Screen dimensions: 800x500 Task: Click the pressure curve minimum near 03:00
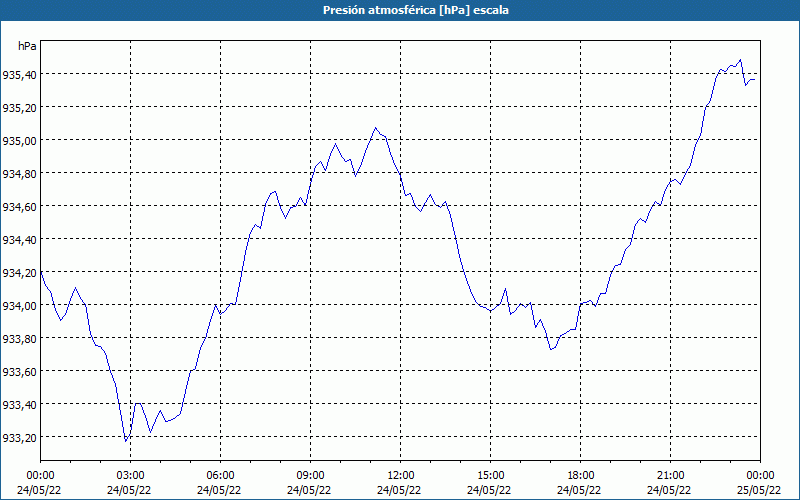(x=126, y=441)
